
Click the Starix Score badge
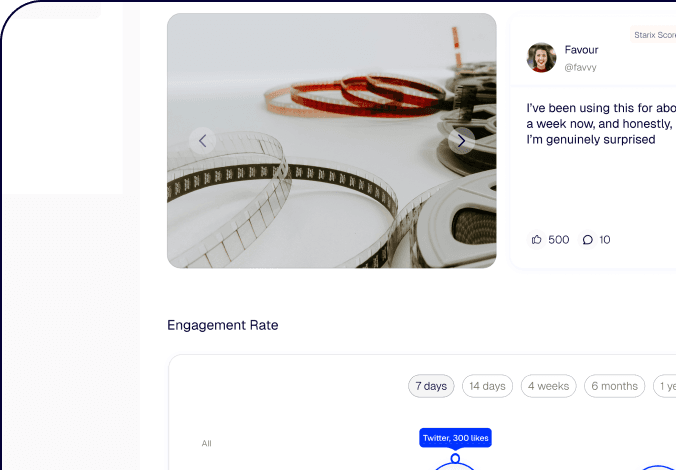coord(654,34)
